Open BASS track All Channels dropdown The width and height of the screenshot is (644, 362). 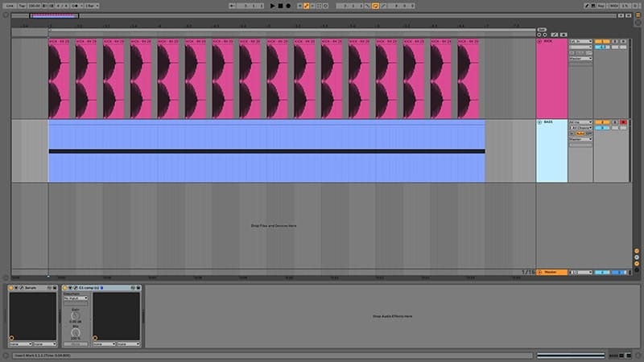[x=580, y=128]
